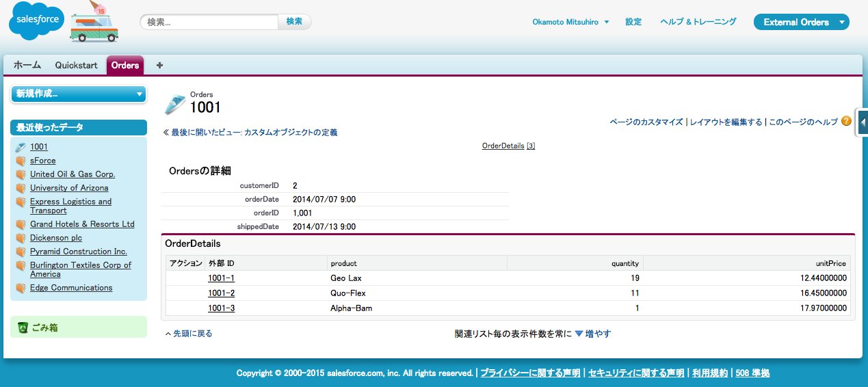Open プライバシーに関する声明 footer link

(x=530, y=373)
